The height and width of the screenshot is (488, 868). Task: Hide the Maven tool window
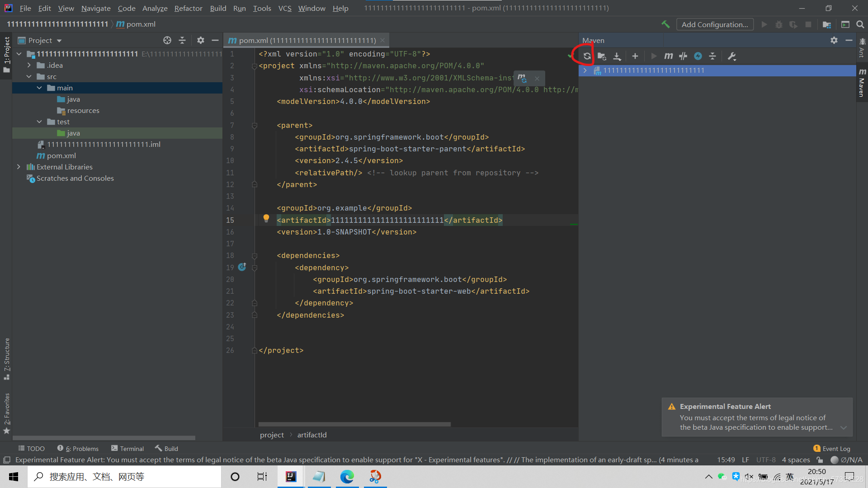pyautogui.click(x=849, y=40)
